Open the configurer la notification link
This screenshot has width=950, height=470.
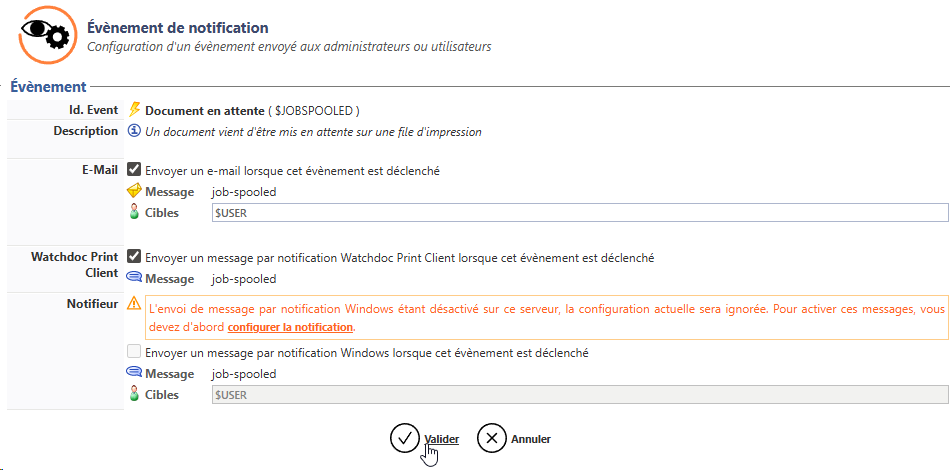pyautogui.click(x=290, y=327)
